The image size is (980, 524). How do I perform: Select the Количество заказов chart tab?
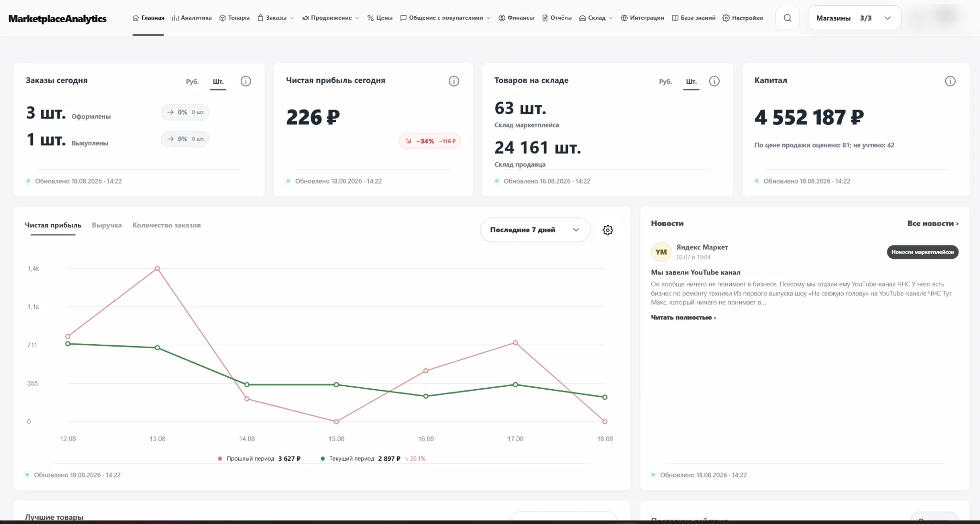[x=167, y=225]
